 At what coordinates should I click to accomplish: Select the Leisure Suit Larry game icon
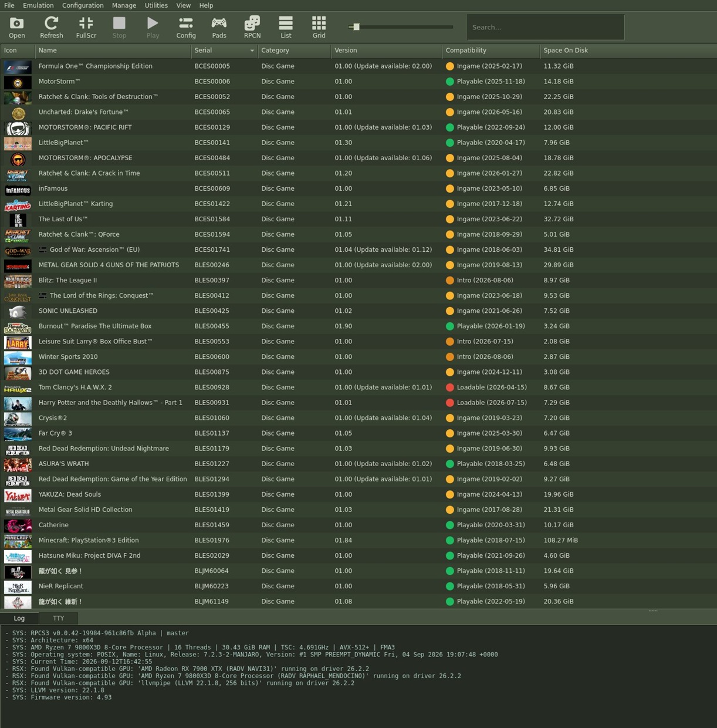(x=18, y=342)
